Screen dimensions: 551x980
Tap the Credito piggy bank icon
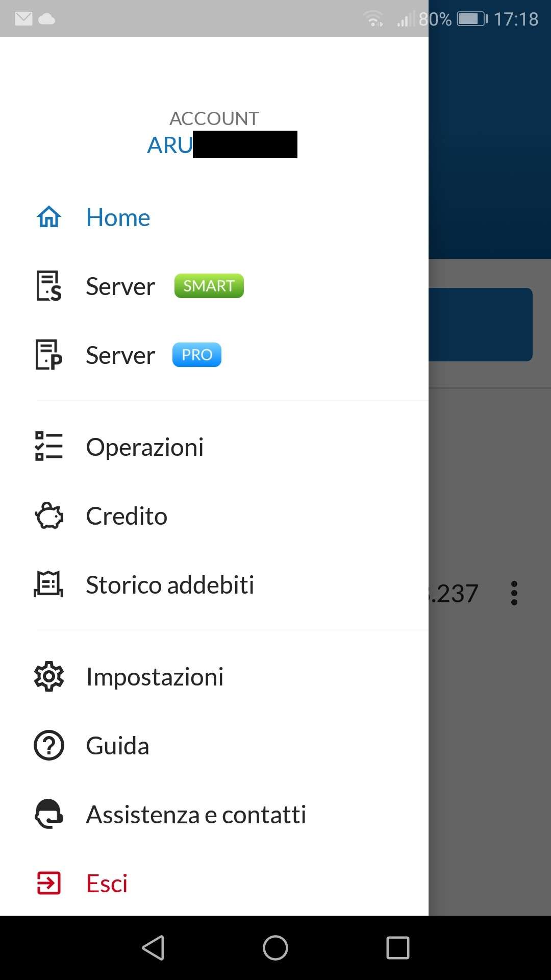click(49, 516)
